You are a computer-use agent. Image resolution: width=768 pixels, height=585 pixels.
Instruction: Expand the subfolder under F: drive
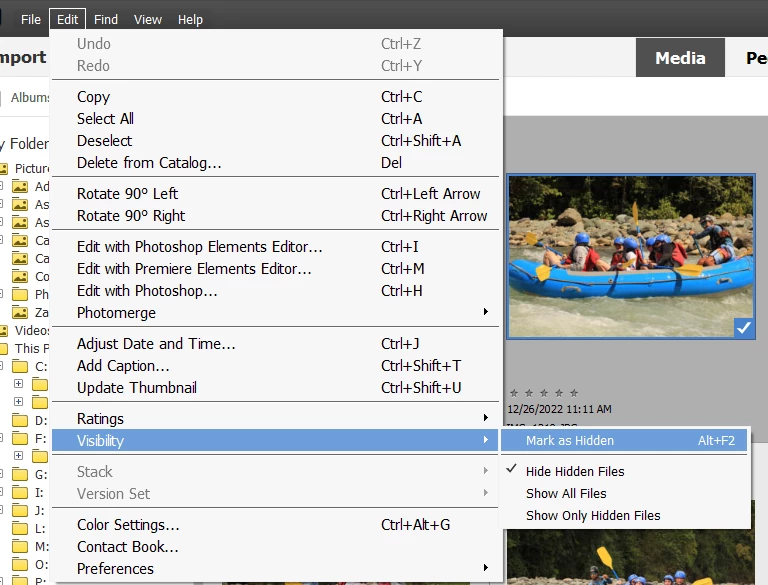click(18, 455)
